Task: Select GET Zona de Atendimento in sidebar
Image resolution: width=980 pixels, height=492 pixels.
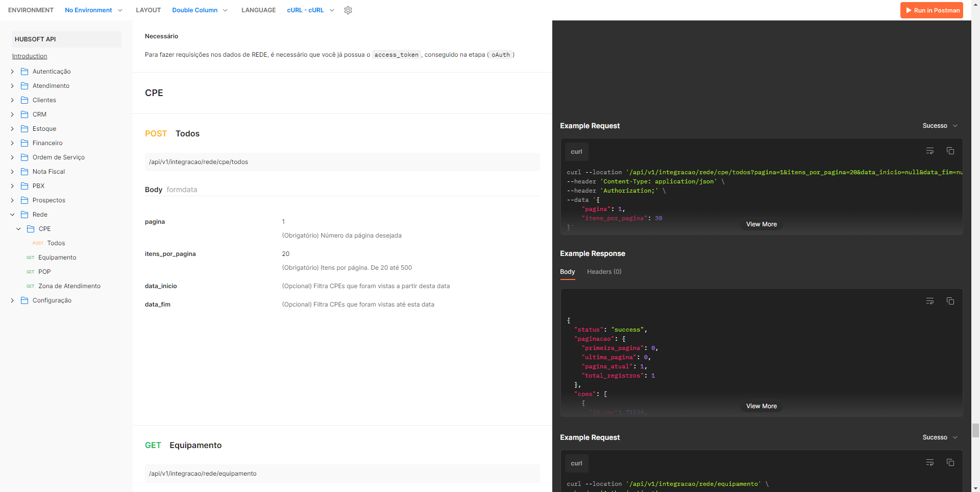Action: pos(63,286)
